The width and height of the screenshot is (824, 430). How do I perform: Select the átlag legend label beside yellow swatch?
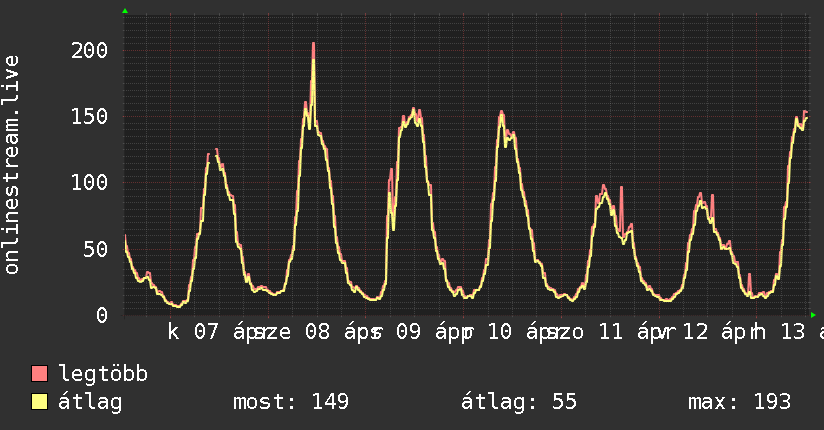click(x=90, y=403)
